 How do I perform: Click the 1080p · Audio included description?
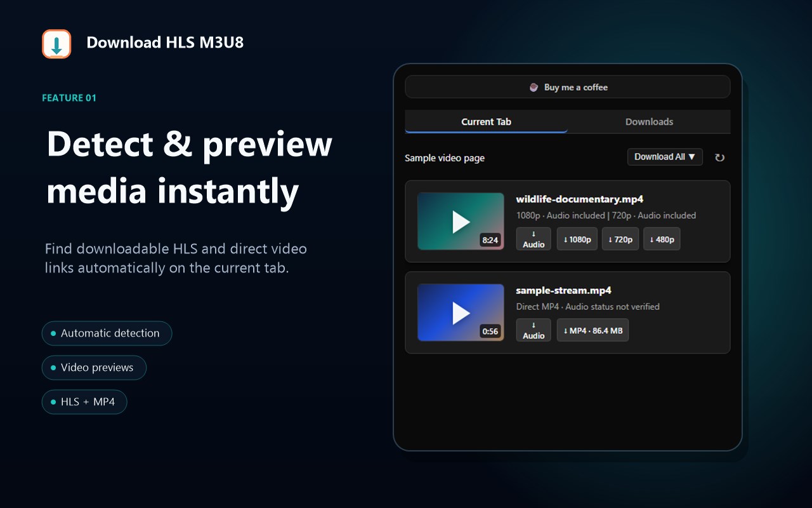(606, 215)
